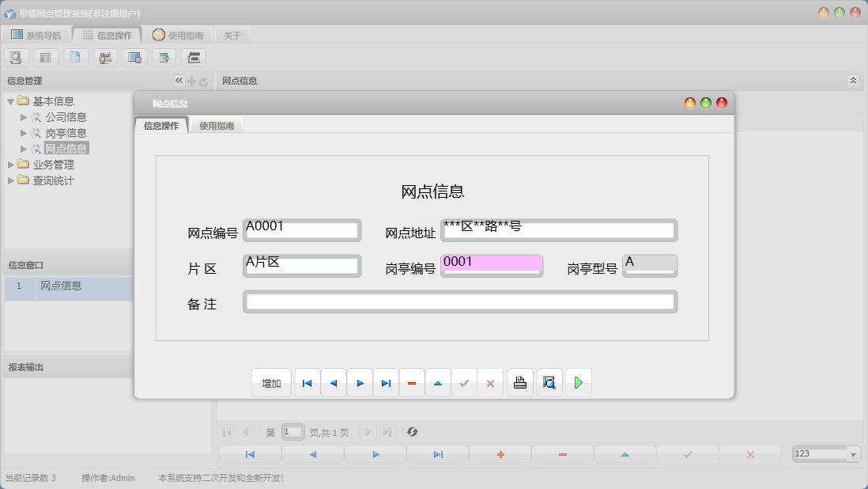The height and width of the screenshot is (489, 868).
Task: Click the 增加 button to add a record
Action: [x=271, y=382]
